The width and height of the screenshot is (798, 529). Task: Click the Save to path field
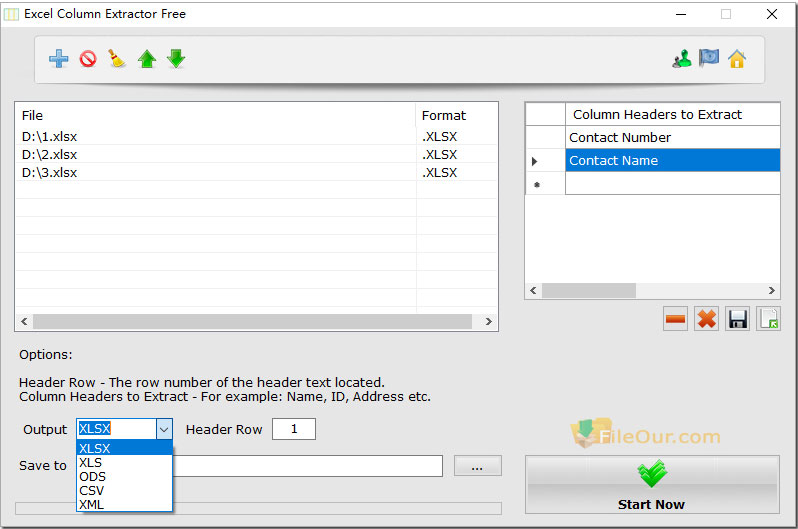[308, 466]
